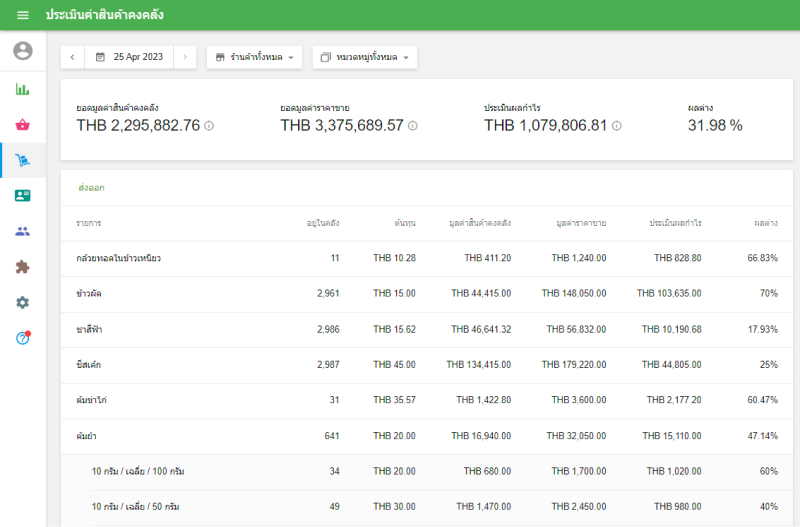Go to previous date with left arrow
The width and height of the screenshot is (800, 527).
[72, 57]
